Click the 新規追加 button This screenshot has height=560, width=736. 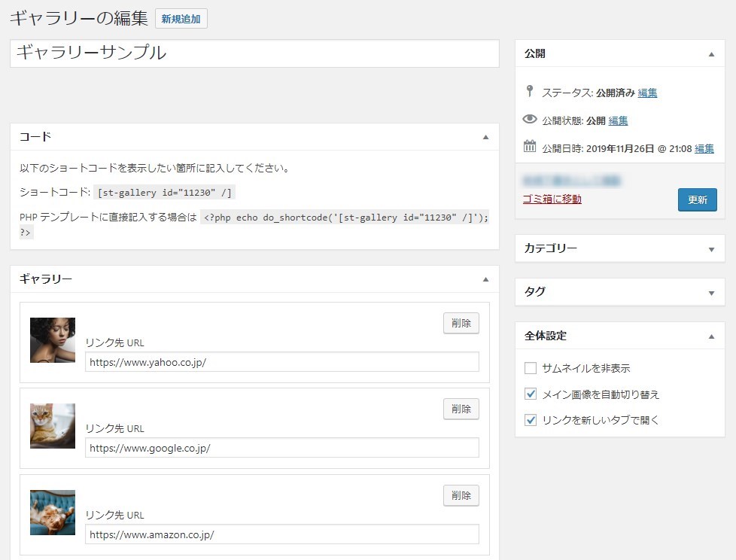[x=181, y=19]
